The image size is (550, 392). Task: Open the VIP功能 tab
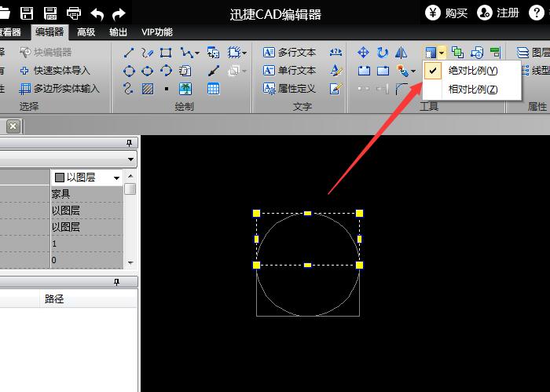tap(156, 32)
